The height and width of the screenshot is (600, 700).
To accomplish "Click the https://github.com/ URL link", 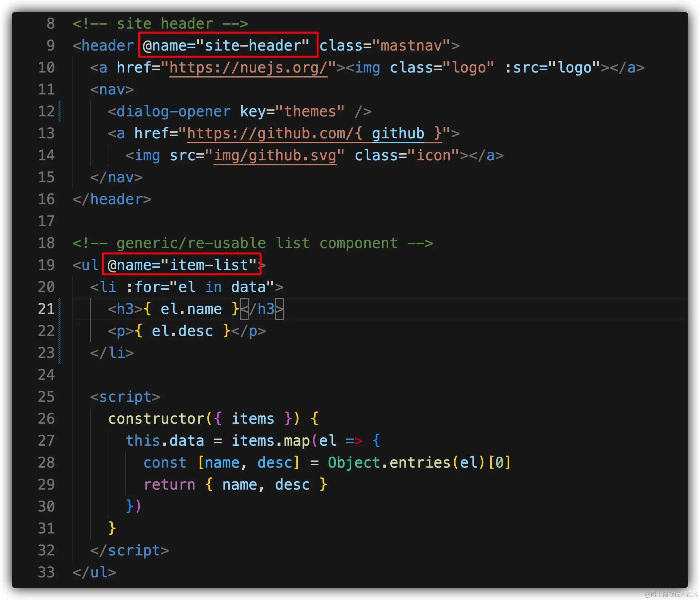I will [270, 133].
